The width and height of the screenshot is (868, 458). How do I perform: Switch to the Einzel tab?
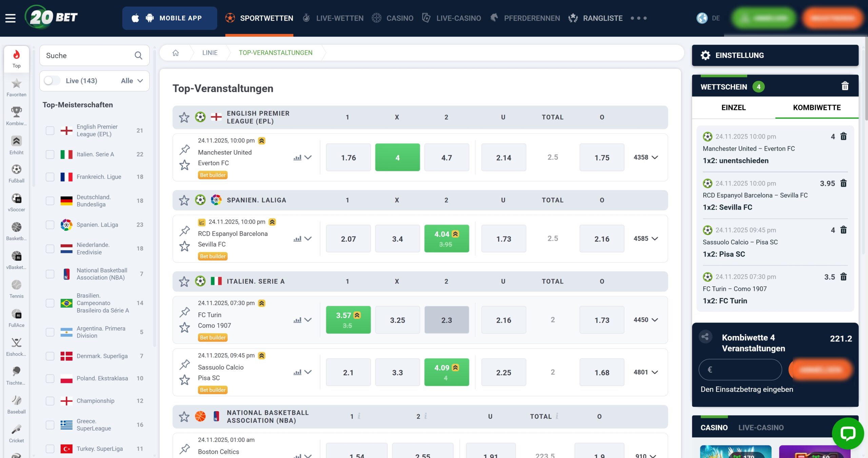pyautogui.click(x=733, y=108)
